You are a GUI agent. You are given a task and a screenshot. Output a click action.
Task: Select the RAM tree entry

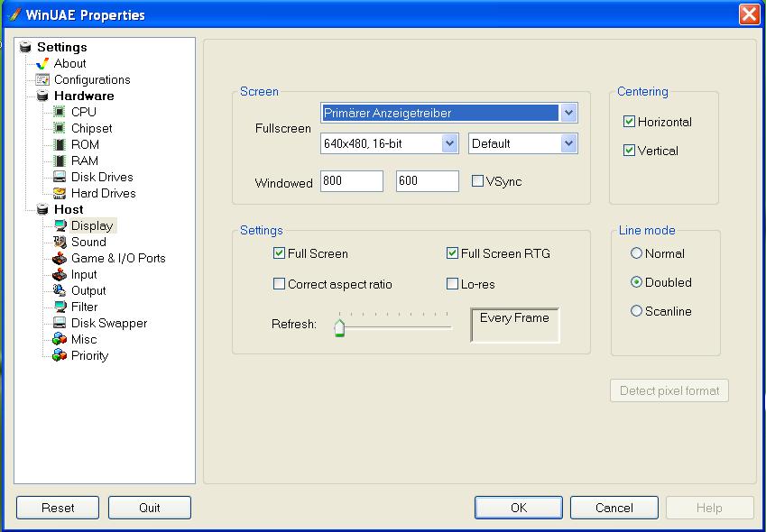[x=85, y=161]
